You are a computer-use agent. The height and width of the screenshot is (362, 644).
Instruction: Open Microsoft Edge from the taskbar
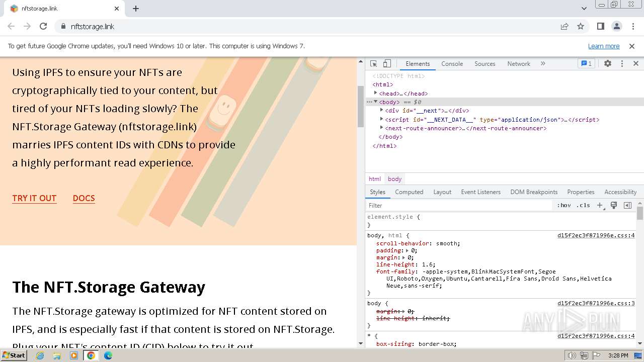click(108, 355)
